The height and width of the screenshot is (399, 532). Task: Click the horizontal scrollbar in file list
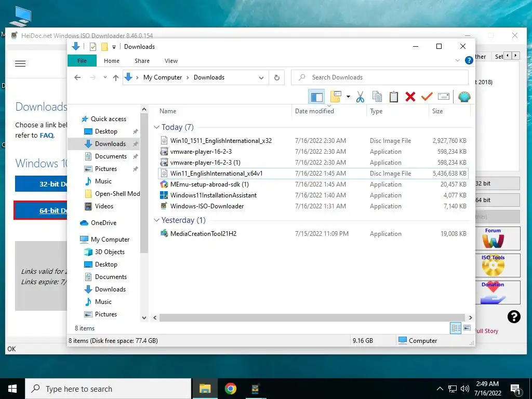coord(312,317)
